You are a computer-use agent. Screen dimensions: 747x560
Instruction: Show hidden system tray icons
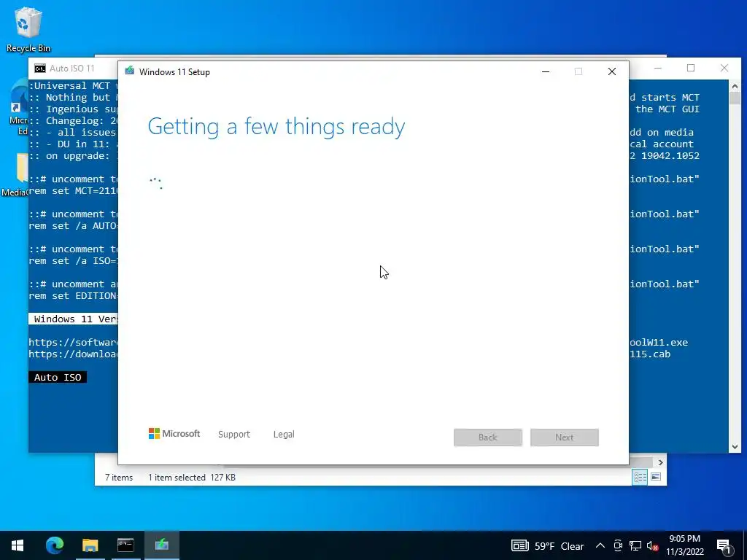[600, 545]
